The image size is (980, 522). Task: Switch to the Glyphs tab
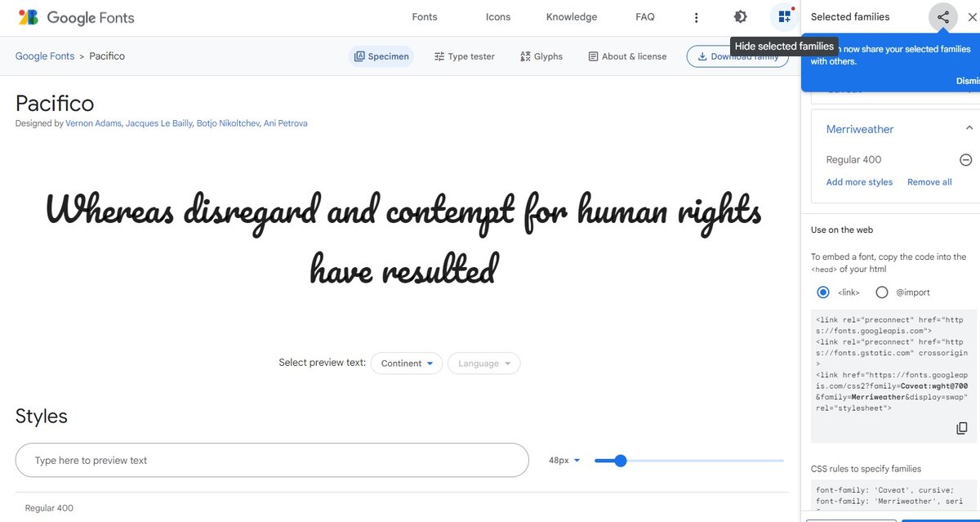tap(541, 56)
